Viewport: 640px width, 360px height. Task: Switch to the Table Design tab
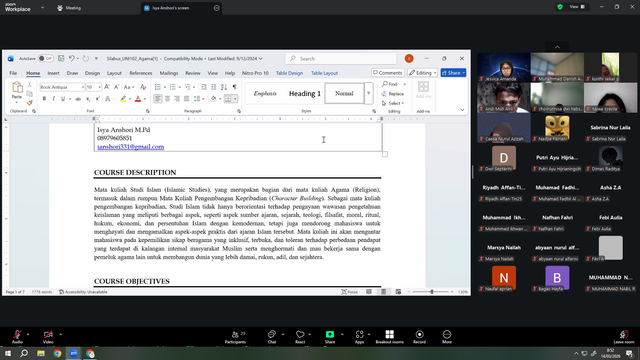[289, 73]
